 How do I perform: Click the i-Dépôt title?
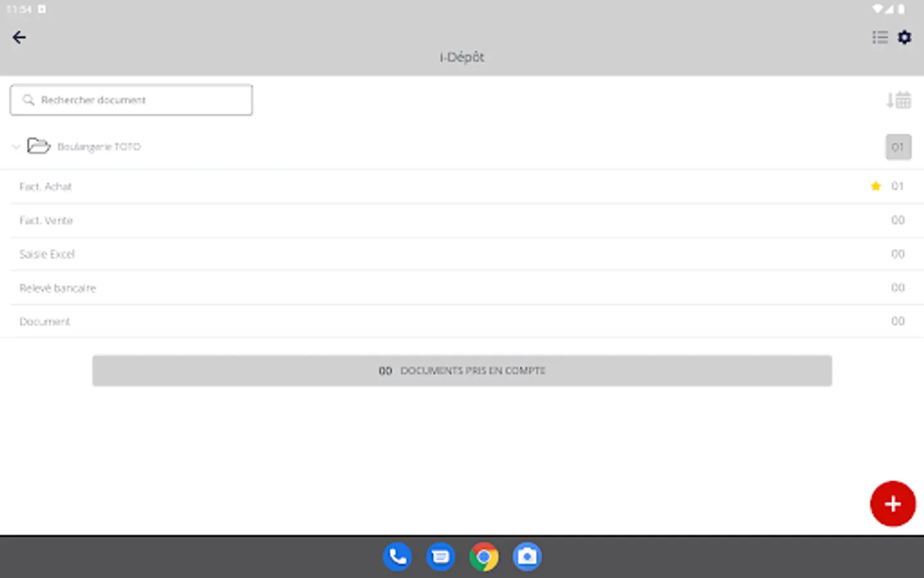coord(462,57)
